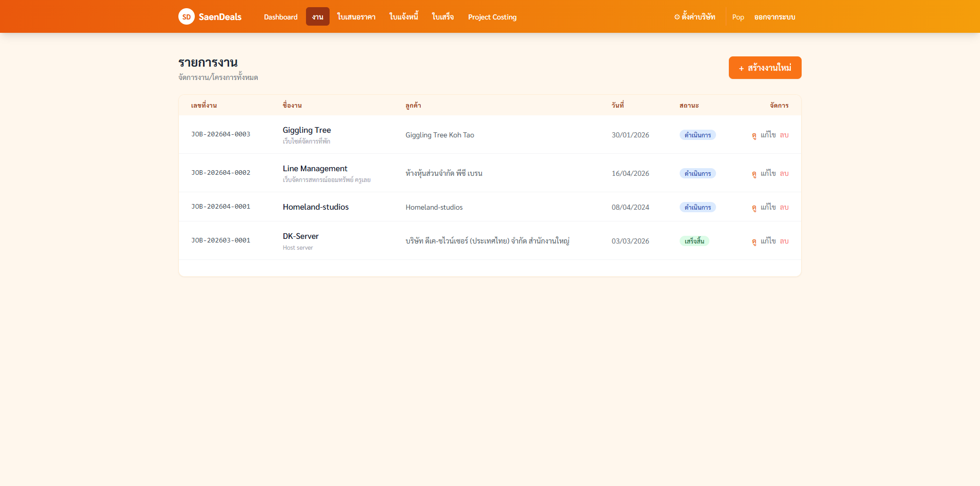This screenshot has width=980, height=486.
Task: Click the เสร็จสิ้น status badge for DK-Server
Action: 694,241
